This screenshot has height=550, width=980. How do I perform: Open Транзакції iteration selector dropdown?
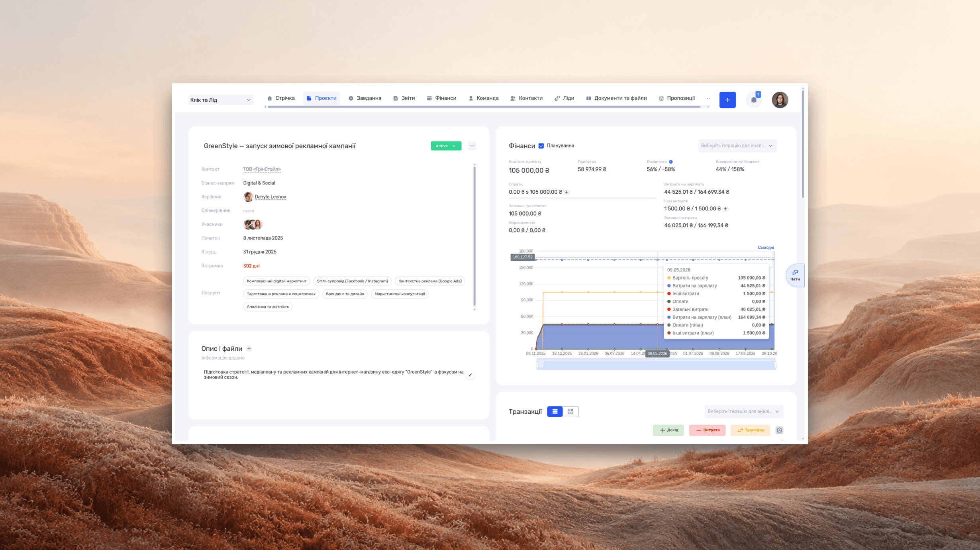click(743, 411)
